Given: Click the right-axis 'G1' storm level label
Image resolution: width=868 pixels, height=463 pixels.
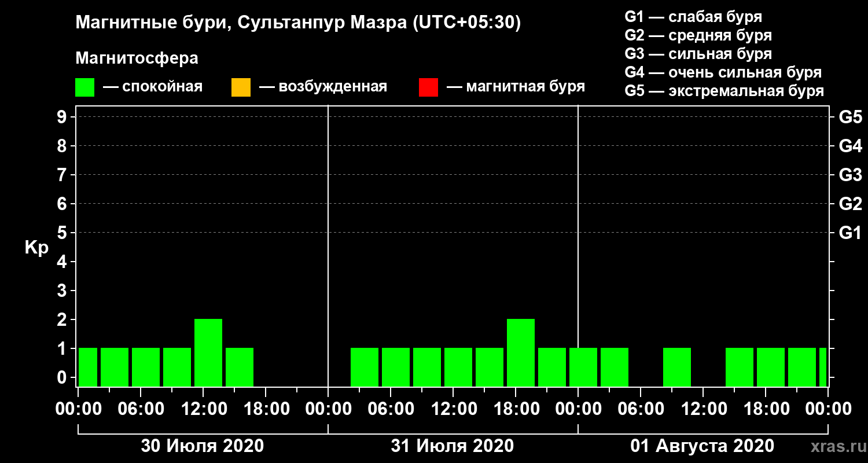Looking at the screenshot, I should coord(850,233).
